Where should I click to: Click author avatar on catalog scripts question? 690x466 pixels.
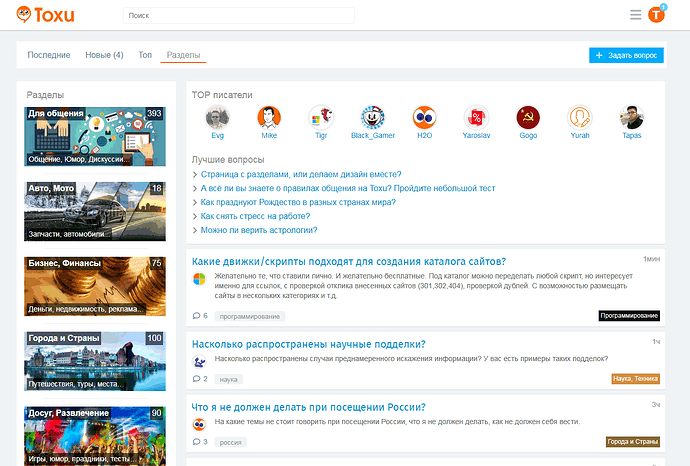199,279
